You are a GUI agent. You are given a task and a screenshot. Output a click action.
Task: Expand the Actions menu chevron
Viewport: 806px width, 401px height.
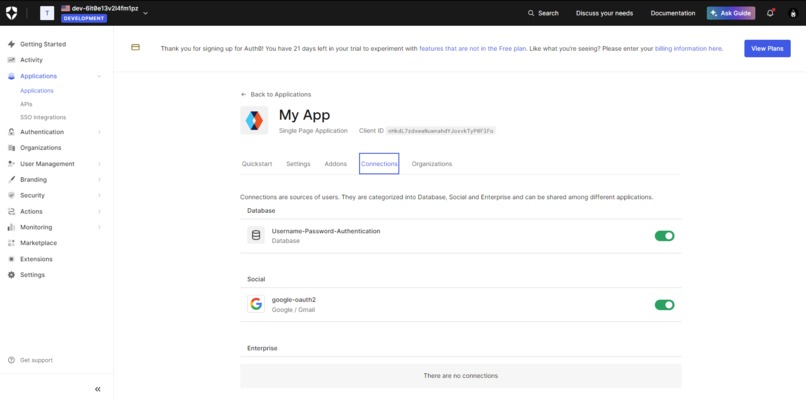[99, 211]
